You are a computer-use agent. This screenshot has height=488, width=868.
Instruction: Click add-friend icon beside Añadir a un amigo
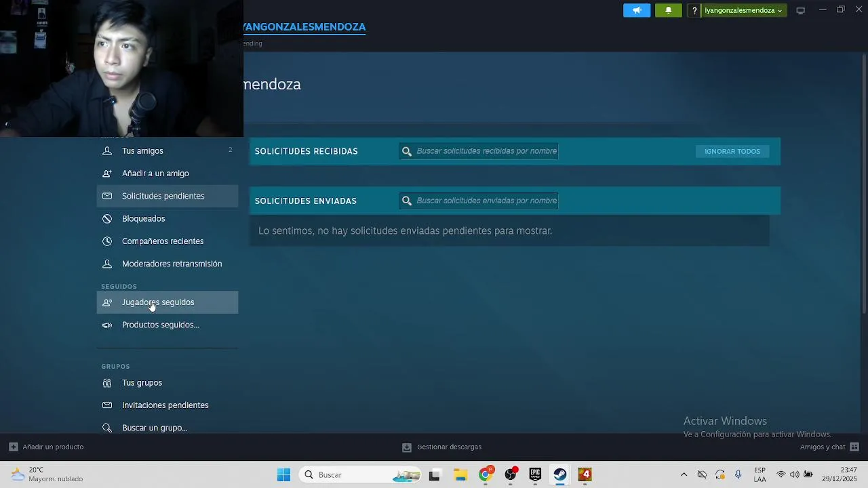tap(107, 174)
